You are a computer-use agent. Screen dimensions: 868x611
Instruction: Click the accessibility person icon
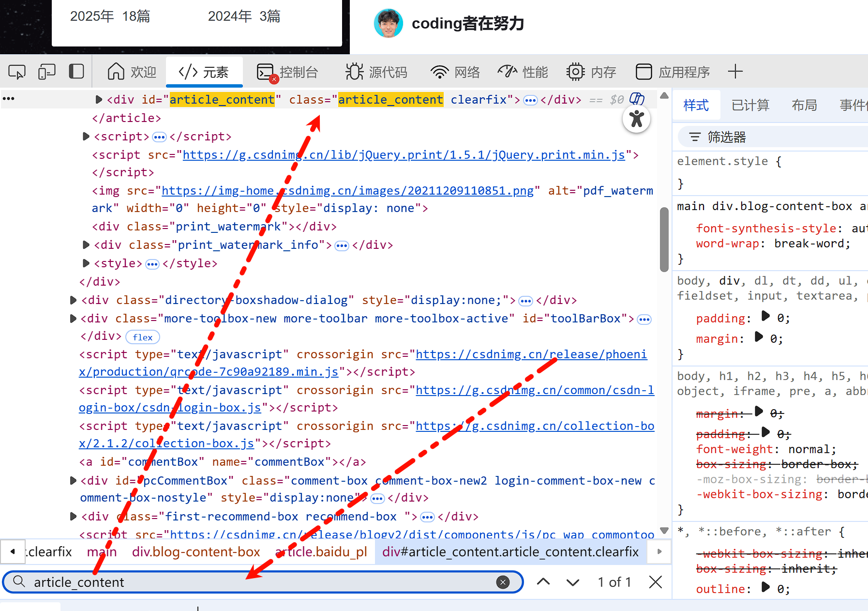point(636,119)
